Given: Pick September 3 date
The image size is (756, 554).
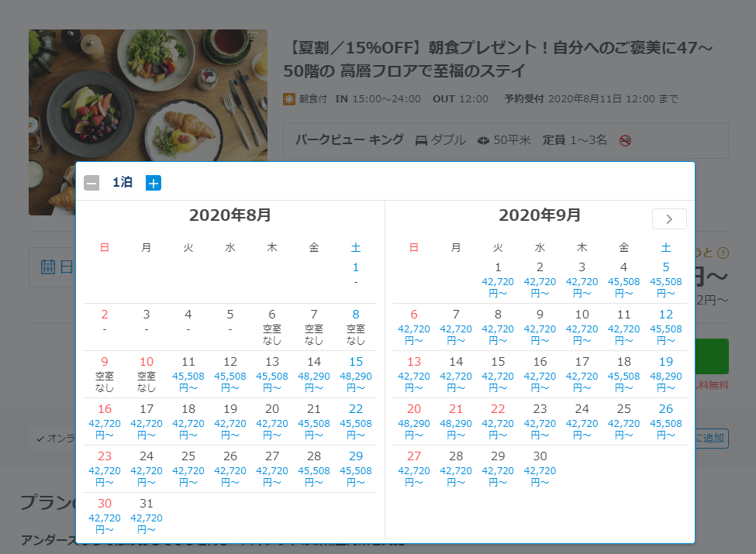Looking at the screenshot, I should pos(582,280).
